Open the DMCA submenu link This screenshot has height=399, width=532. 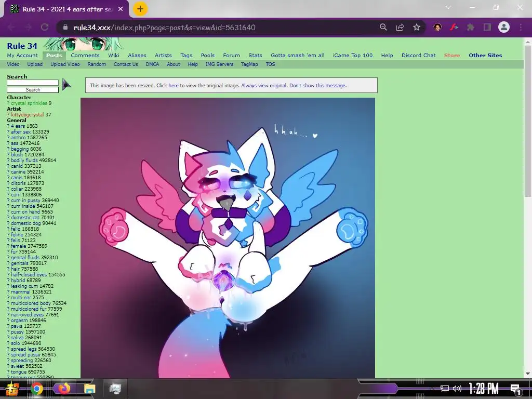coord(152,64)
